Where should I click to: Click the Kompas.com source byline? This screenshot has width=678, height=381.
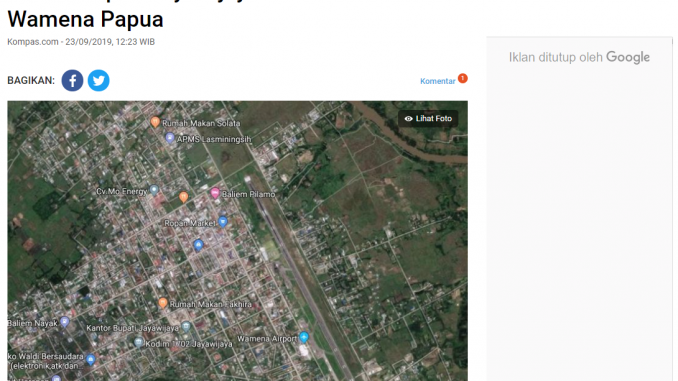(x=32, y=42)
